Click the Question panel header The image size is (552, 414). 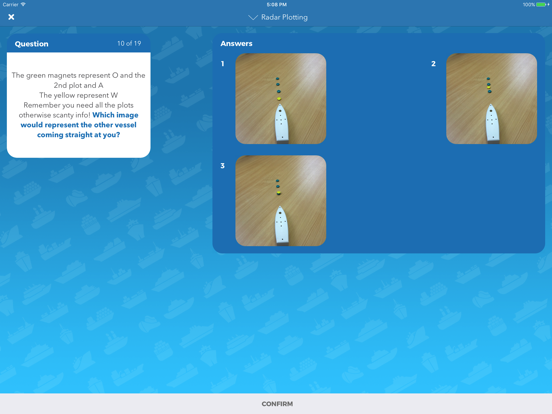(x=79, y=44)
